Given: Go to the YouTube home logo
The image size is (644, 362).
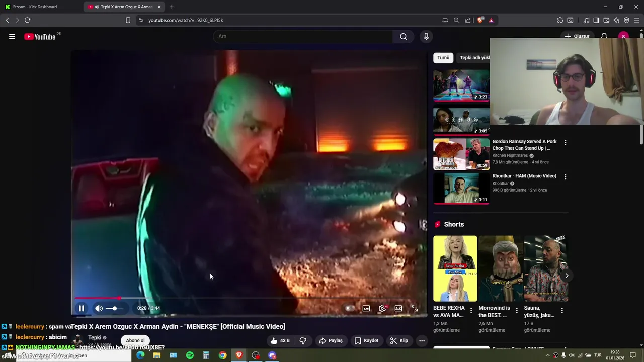Looking at the screenshot, I should [x=40, y=36].
